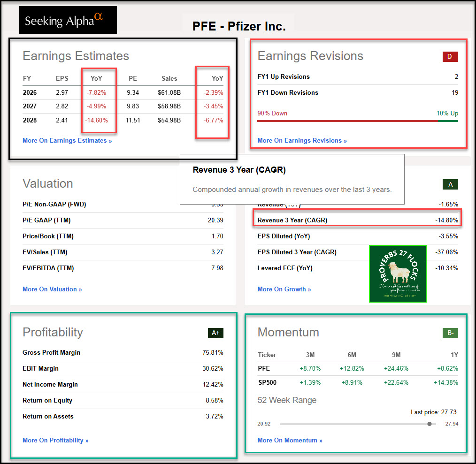Viewport: 476px width, 464px height.
Task: Click the red 90% Down revisions bar
Action: [347, 121]
